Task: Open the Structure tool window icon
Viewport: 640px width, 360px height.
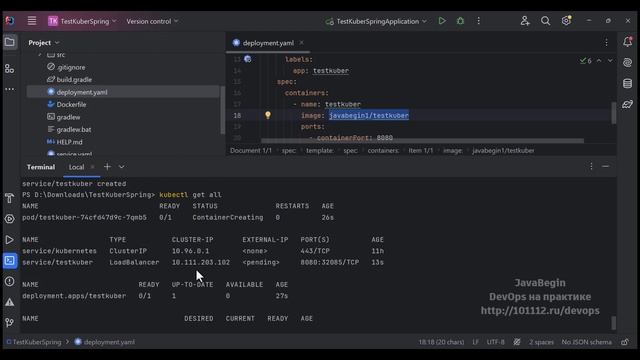Action: pyautogui.click(x=10, y=69)
